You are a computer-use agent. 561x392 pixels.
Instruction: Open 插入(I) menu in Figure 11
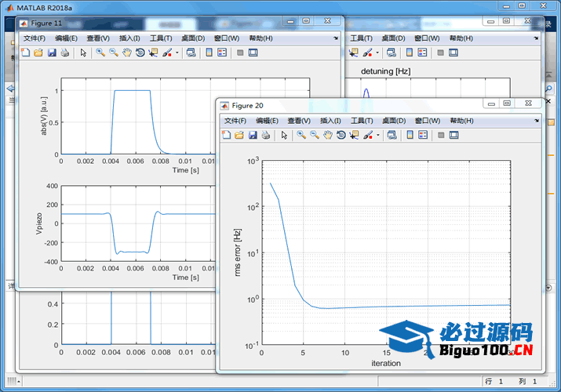[129, 38]
